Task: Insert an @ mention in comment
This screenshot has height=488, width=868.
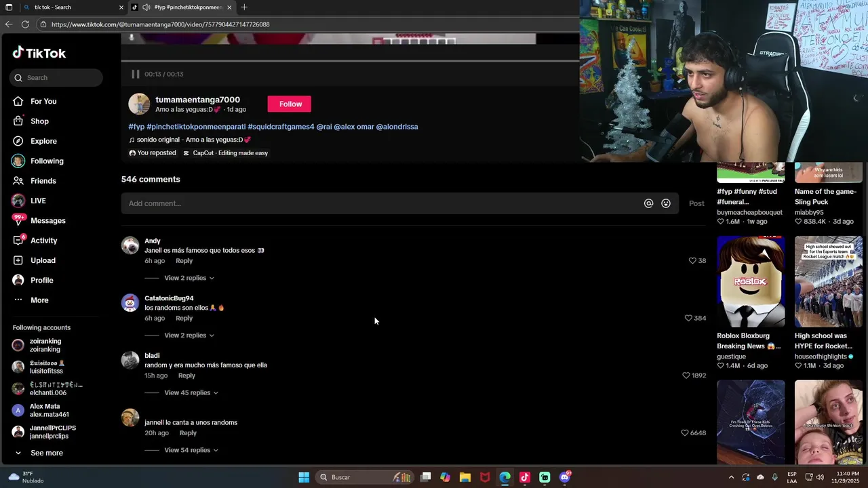Action: [x=648, y=203]
